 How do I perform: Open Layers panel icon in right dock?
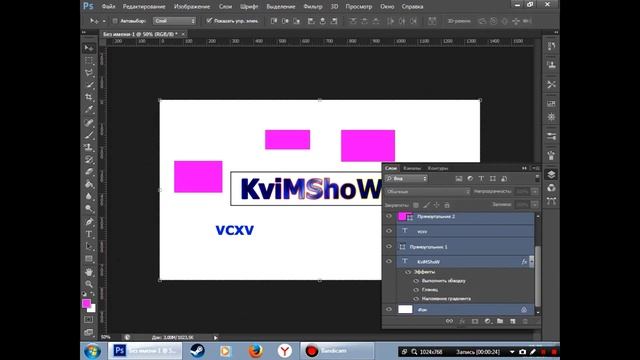(x=551, y=174)
